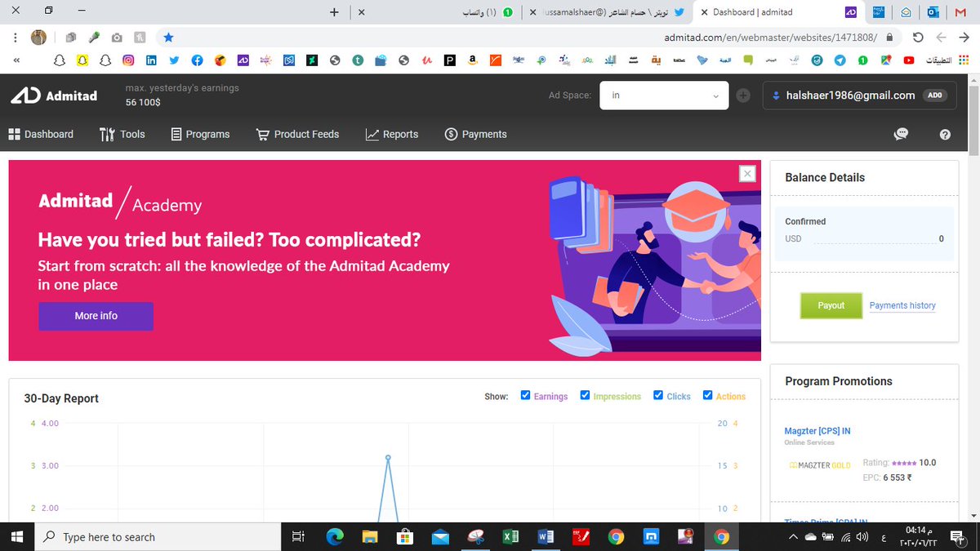Screen dimensions: 980x551
Task: Click the More info button
Action: pyautogui.click(x=96, y=316)
